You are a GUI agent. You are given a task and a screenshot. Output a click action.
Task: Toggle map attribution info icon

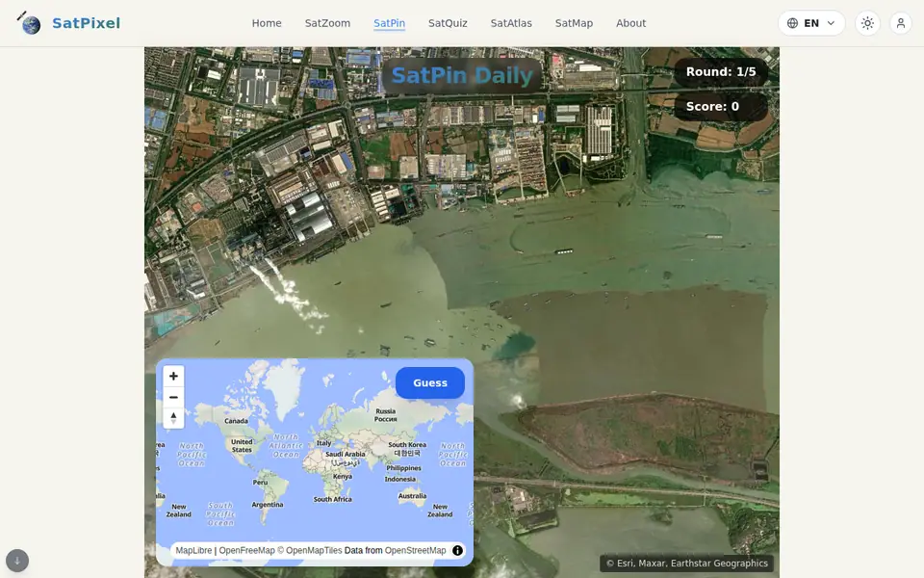pyautogui.click(x=457, y=550)
